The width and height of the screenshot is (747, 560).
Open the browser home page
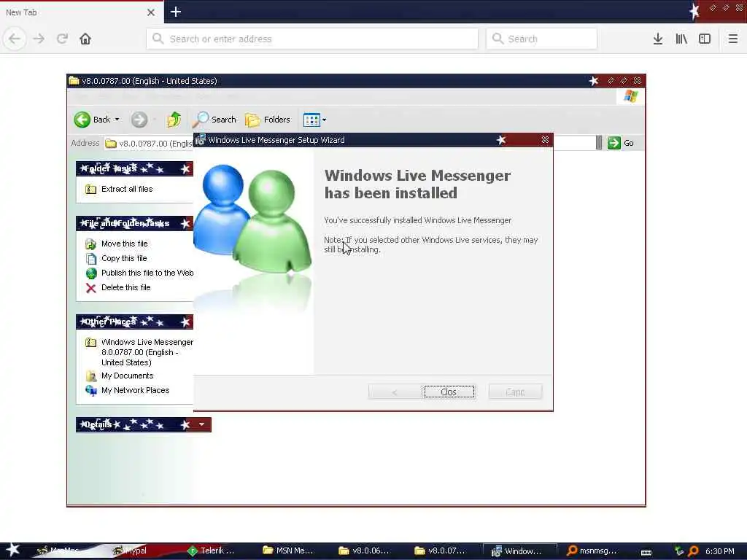point(85,39)
